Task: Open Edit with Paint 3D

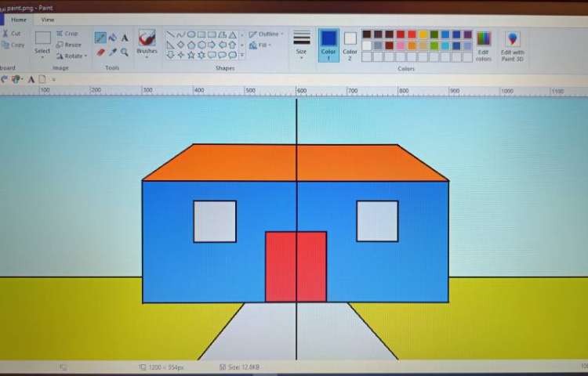Action: point(512,45)
